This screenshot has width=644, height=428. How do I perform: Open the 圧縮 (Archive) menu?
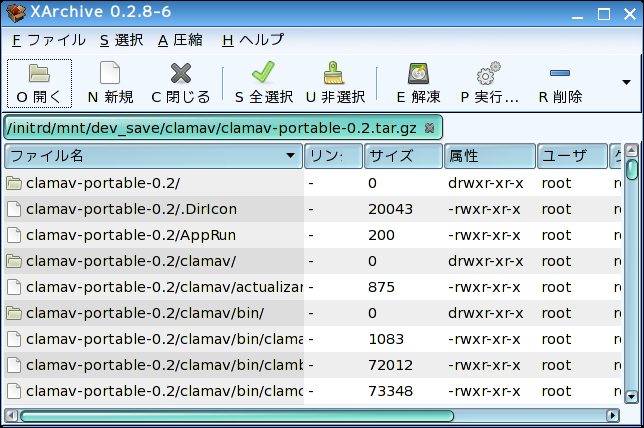[180, 40]
